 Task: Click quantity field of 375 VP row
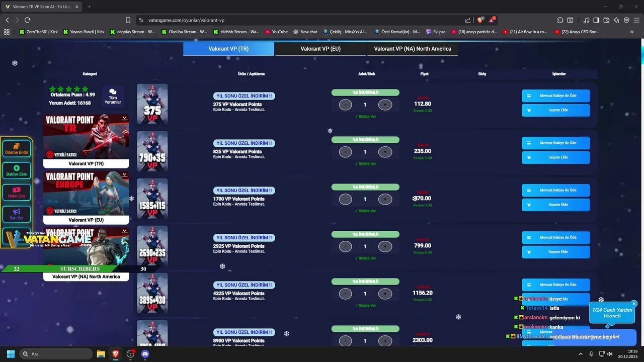click(365, 105)
